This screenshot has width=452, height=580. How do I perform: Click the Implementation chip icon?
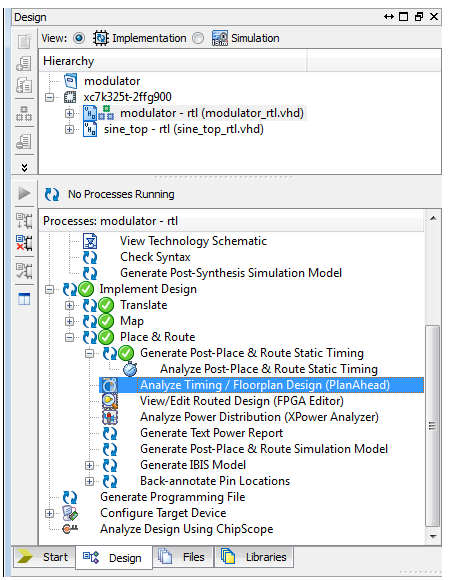(100, 38)
